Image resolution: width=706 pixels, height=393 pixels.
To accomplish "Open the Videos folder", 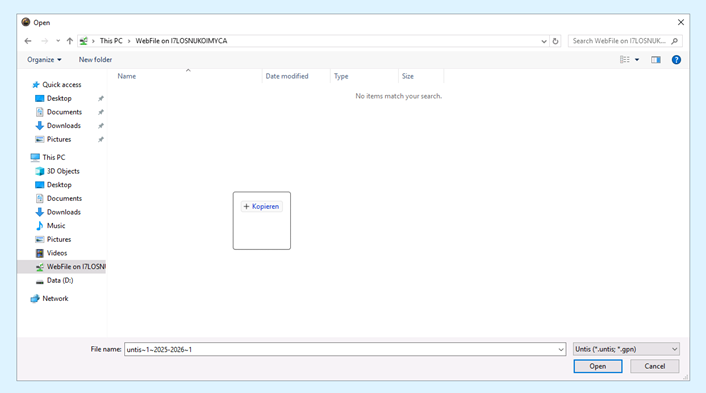I will (57, 253).
